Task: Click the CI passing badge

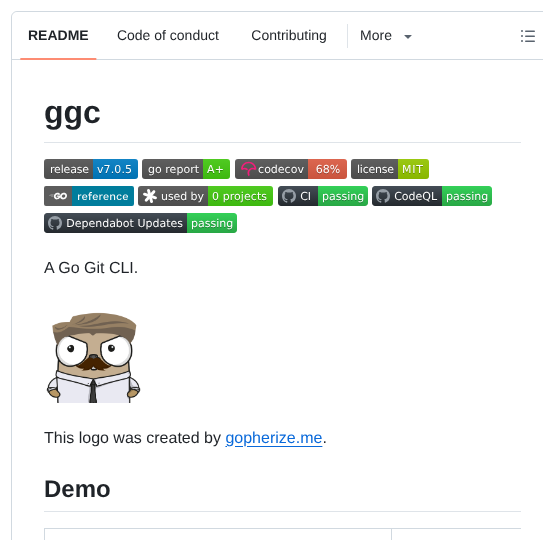Action: click(323, 196)
